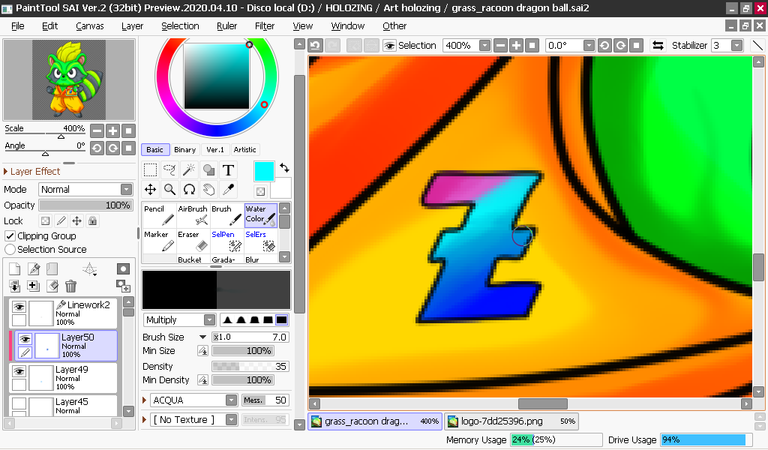Screen dimensions: 768x450
Task: Create a new normal layer
Action: 15,268
